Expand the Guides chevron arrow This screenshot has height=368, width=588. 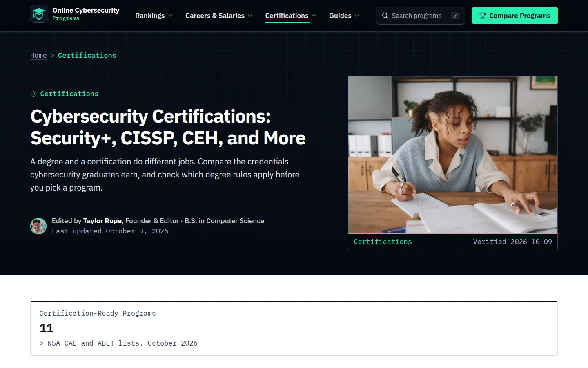pos(357,16)
